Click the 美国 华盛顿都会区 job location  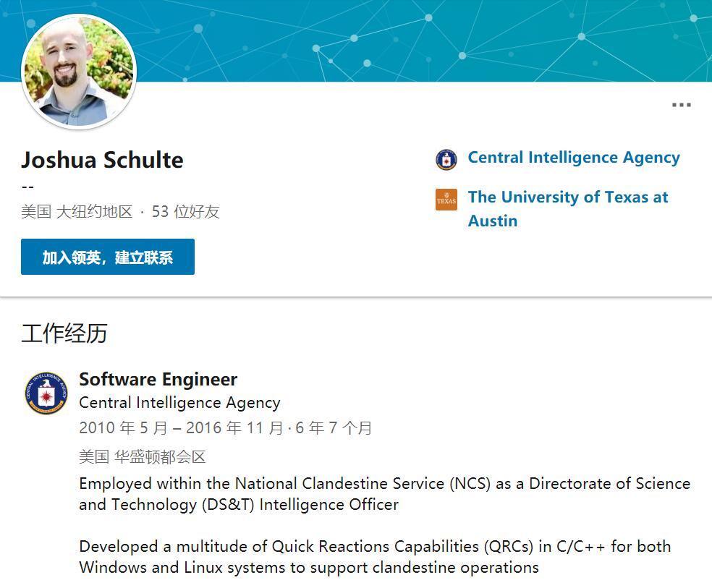(143, 457)
